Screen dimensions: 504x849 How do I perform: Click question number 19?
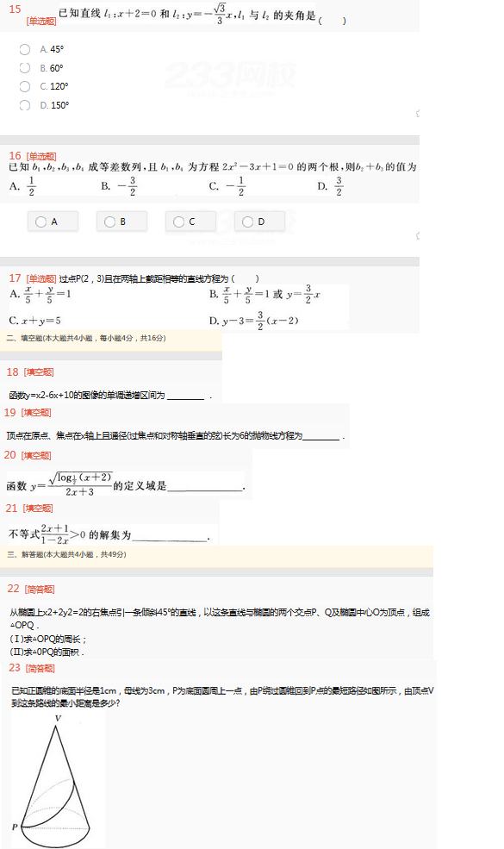point(9,413)
